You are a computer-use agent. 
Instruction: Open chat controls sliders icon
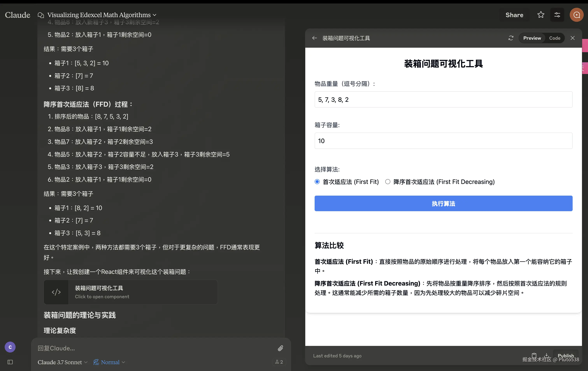[557, 15]
